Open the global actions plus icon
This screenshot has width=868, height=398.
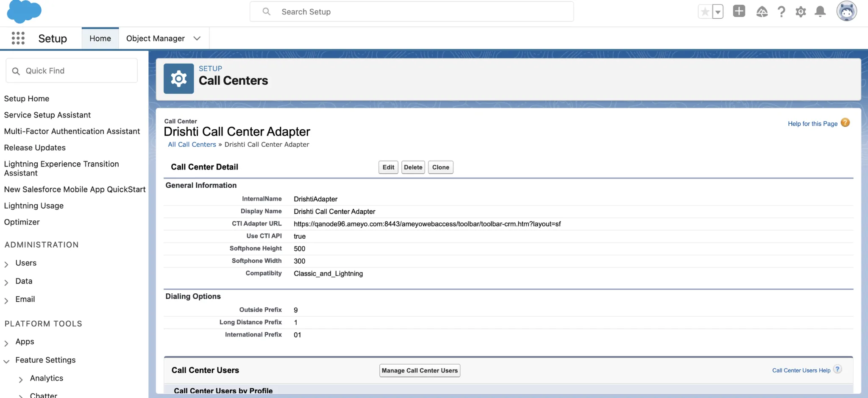(x=739, y=11)
